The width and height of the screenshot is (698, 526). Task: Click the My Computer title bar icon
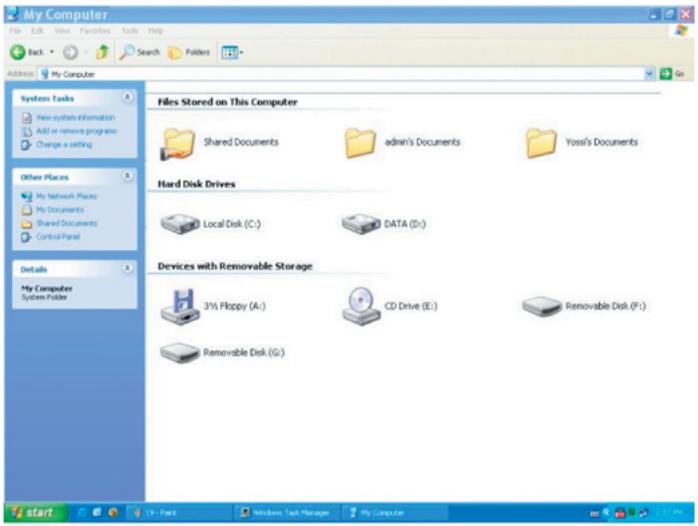[x=13, y=14]
